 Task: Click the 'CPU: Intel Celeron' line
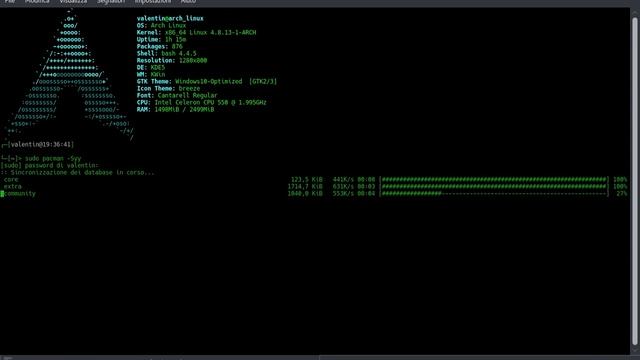[x=202, y=102]
